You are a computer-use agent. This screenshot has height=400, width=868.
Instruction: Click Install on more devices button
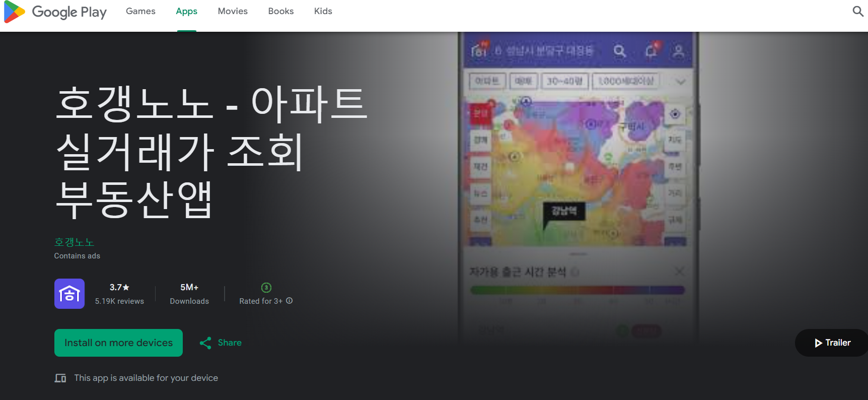[x=118, y=343]
